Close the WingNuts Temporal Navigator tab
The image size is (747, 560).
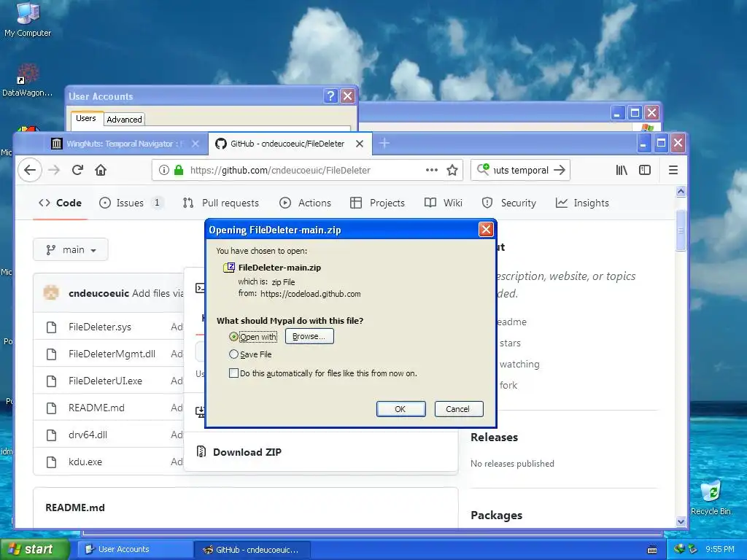196,144
